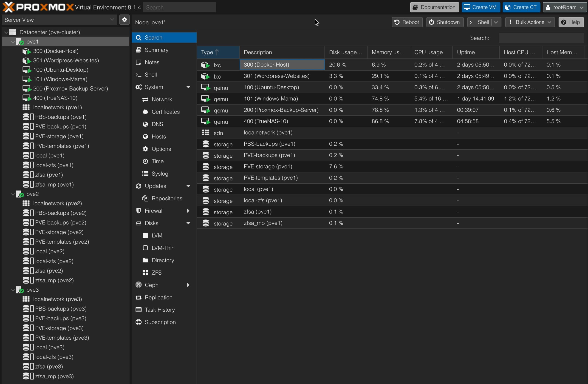Open the Bulk Actions menu
588x384 pixels.
(530, 22)
